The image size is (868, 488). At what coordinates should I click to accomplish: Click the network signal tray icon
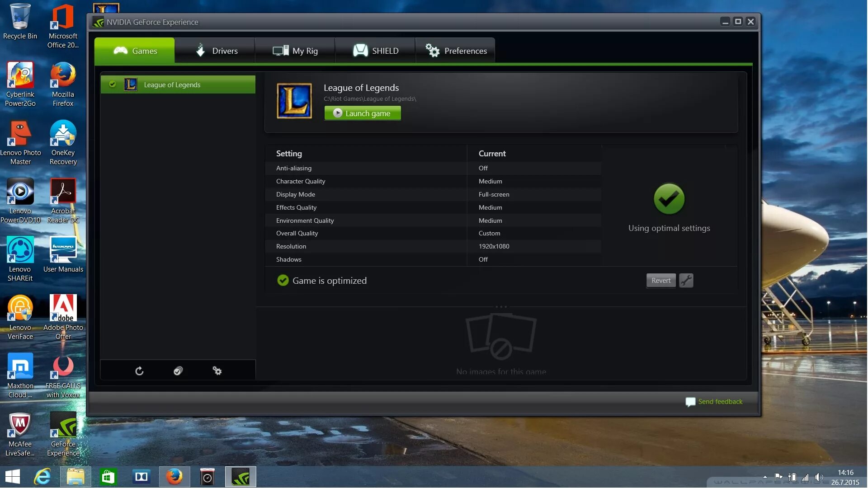(806, 477)
